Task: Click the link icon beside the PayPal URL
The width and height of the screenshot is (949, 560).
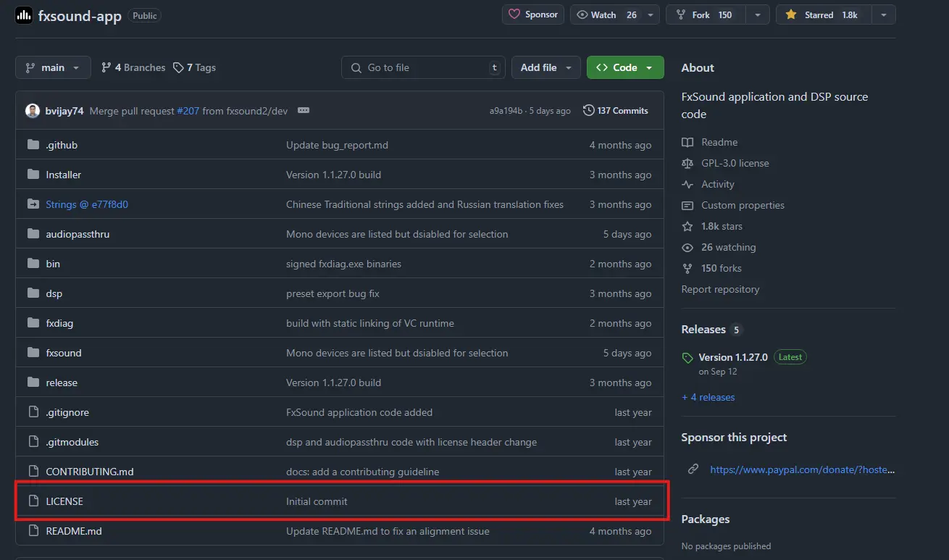Action: pos(693,469)
